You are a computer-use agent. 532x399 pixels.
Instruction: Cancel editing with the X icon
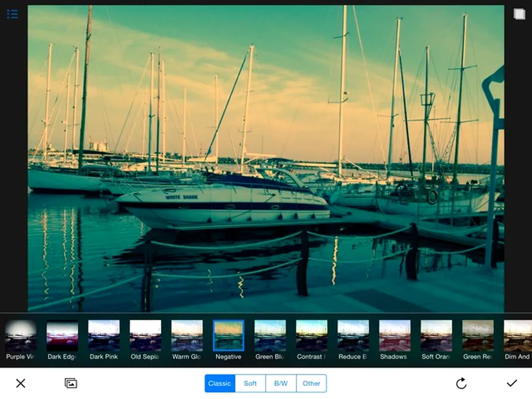21,383
